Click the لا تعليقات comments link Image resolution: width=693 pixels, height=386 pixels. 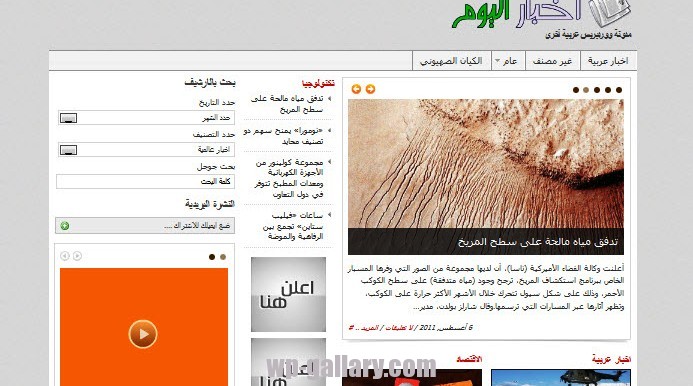click(399, 328)
